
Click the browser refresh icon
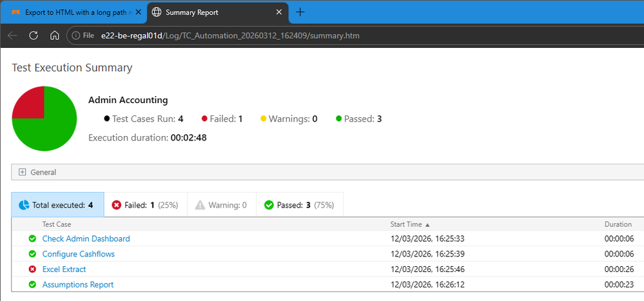(x=34, y=35)
